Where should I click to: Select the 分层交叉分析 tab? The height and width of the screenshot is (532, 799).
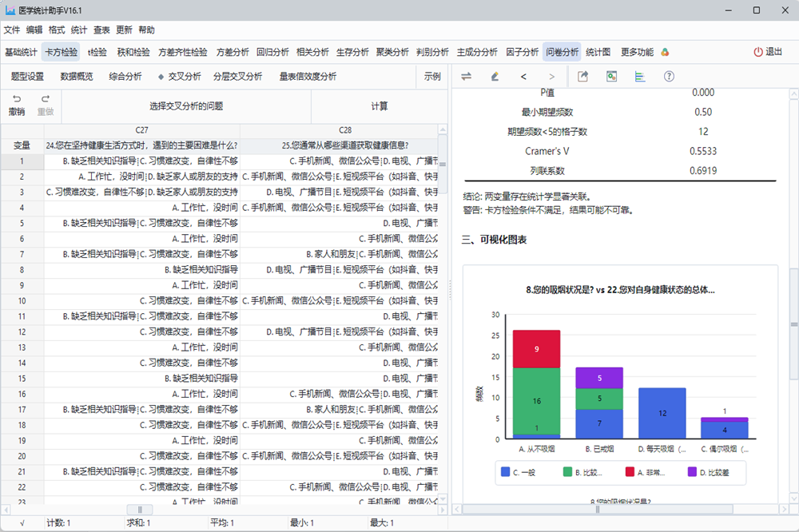237,77
